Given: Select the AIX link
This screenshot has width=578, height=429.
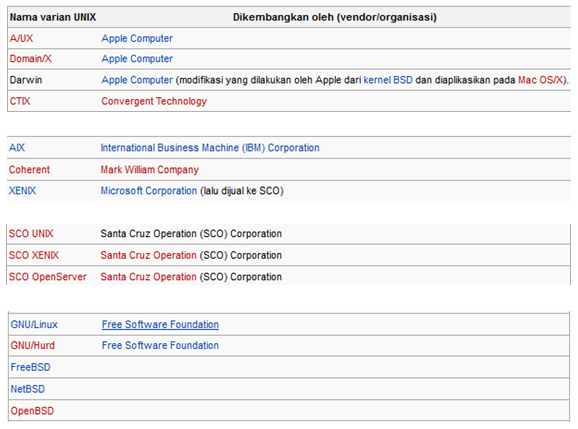Looking at the screenshot, I should tap(17, 148).
